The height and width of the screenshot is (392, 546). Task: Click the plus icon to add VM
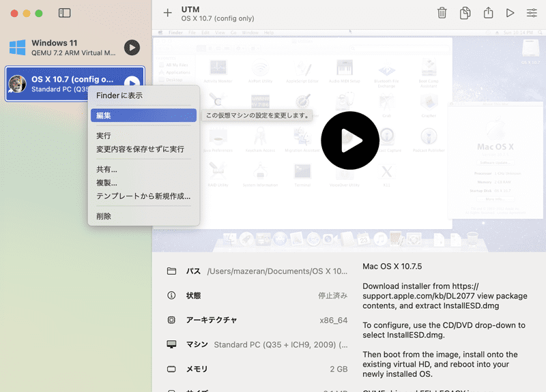click(x=167, y=13)
